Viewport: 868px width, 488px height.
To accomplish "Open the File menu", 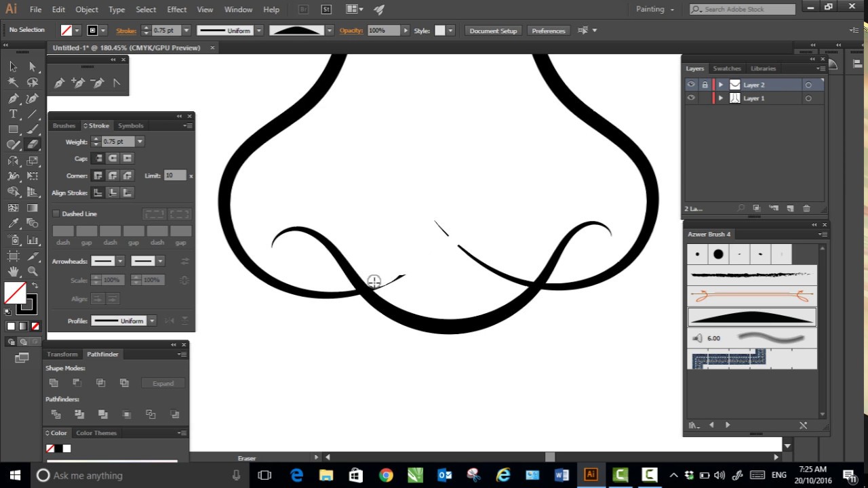I will (35, 9).
